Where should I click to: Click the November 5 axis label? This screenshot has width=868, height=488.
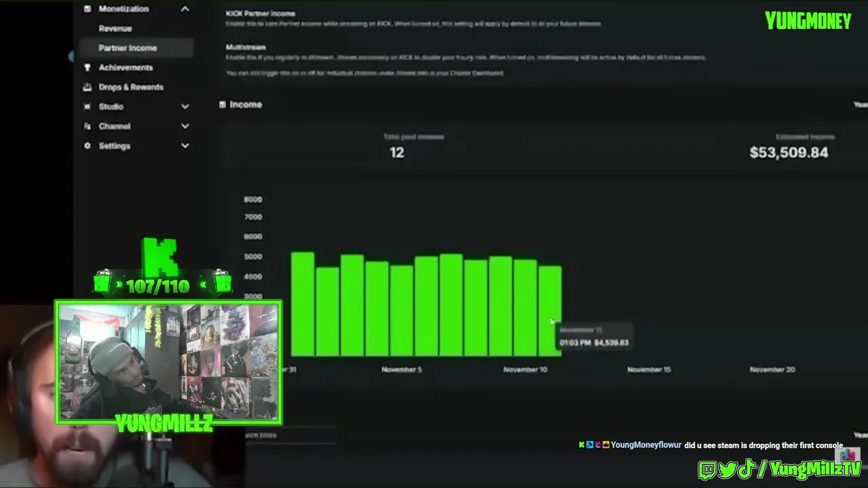(401, 369)
